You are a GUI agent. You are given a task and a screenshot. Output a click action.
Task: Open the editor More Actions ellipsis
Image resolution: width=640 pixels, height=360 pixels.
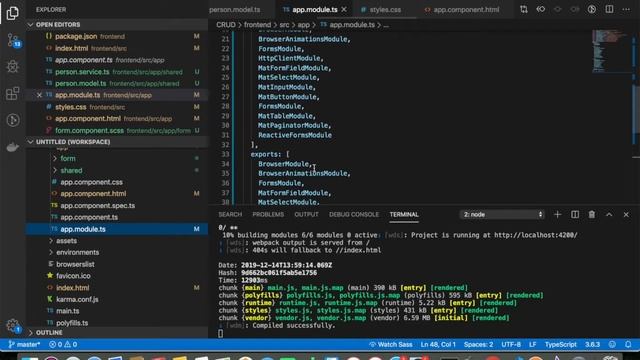[626, 9]
